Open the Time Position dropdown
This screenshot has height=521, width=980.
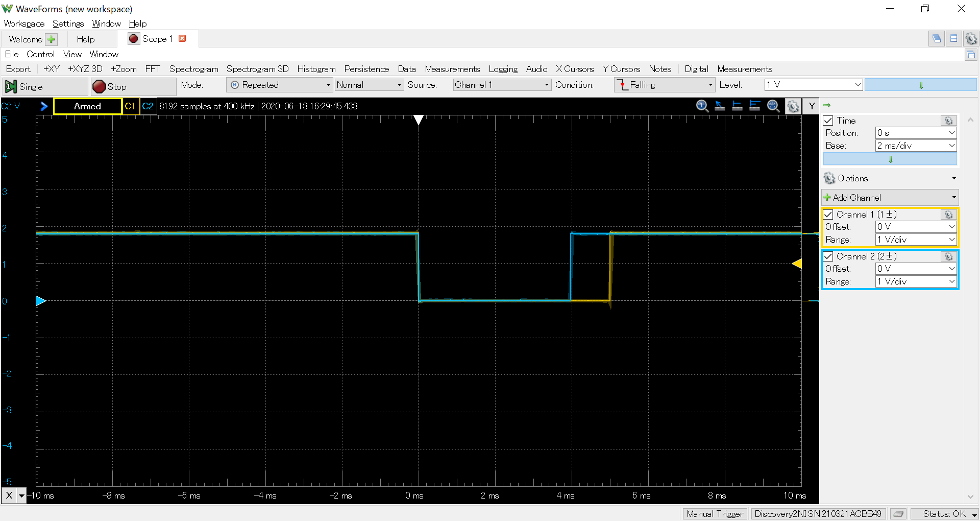(x=916, y=133)
